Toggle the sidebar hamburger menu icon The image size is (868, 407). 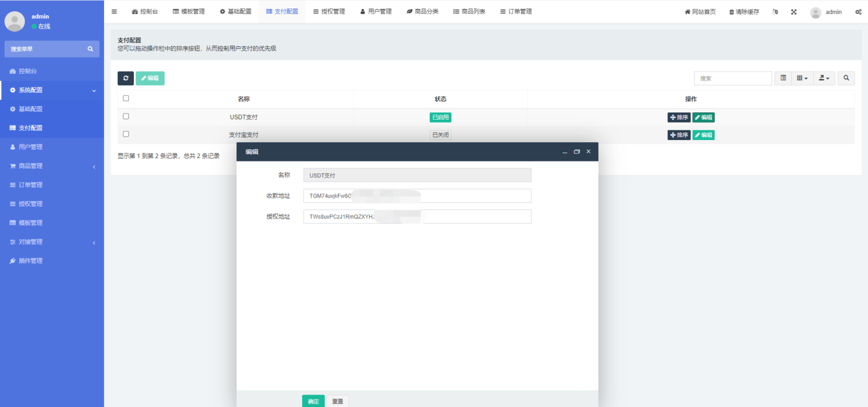[114, 12]
